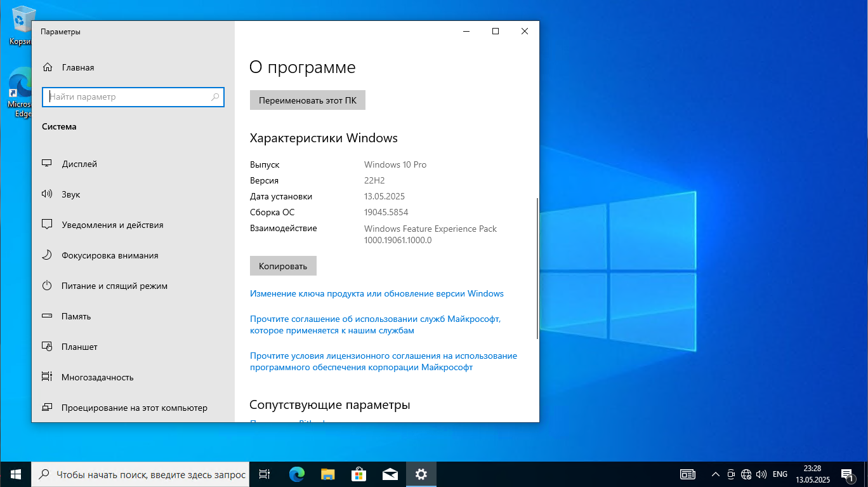Open the Главная home icon

pos(47,67)
